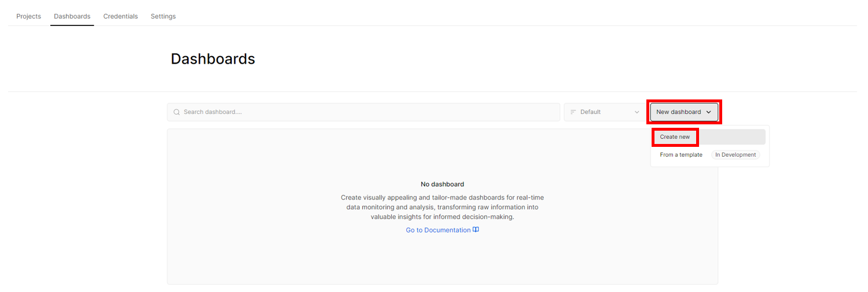The width and height of the screenshot is (868, 292).
Task: Click the Search dashboard input field
Action: coord(363,112)
